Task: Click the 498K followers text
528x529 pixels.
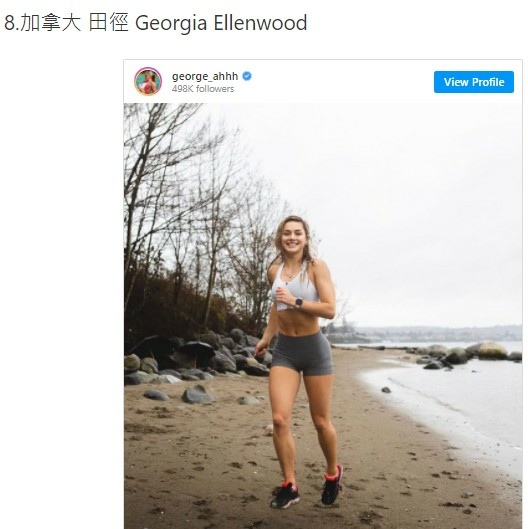Action: tap(203, 89)
